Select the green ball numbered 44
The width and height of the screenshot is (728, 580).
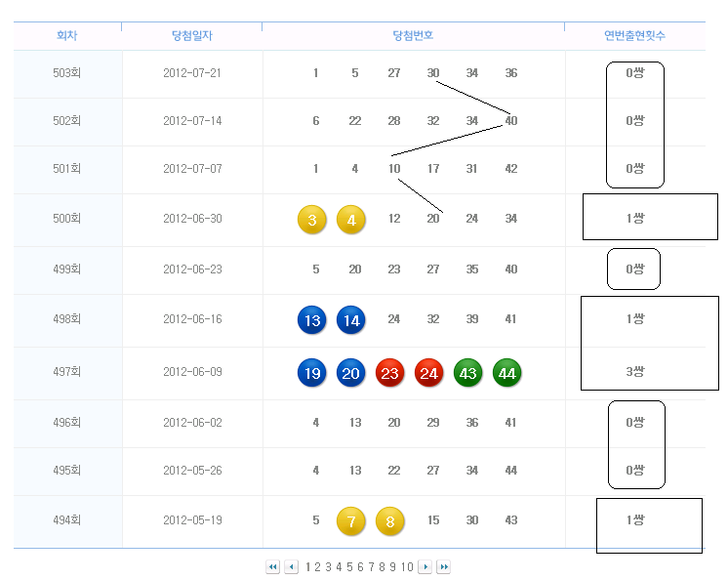click(x=507, y=373)
